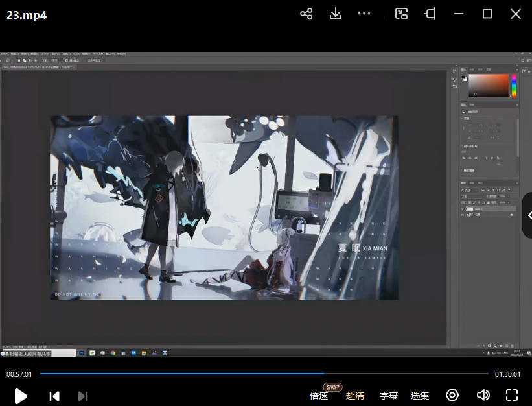Click the rainbow hue strip in the color panel

(514, 85)
